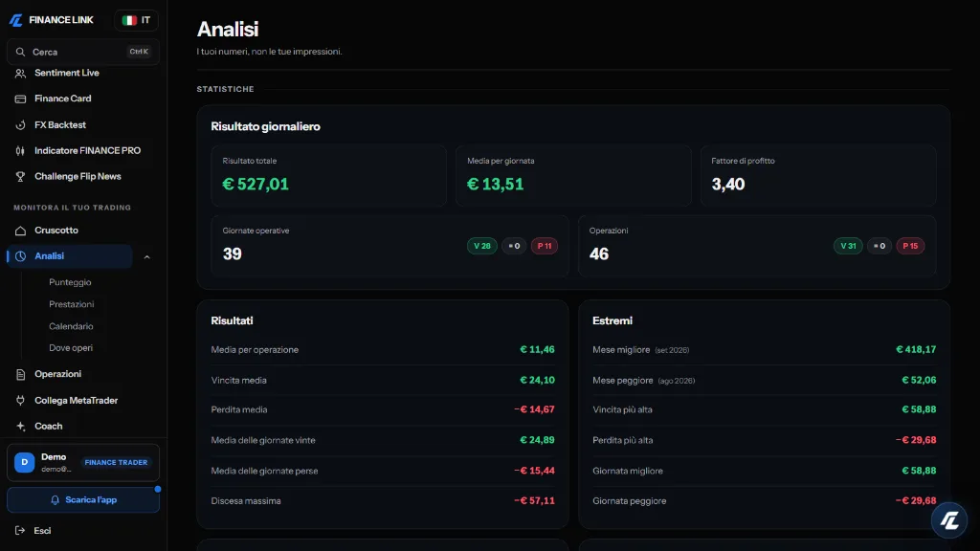Focus the Cerca search field
Image resolution: width=980 pixels, height=551 pixels.
pyautogui.click(x=83, y=52)
